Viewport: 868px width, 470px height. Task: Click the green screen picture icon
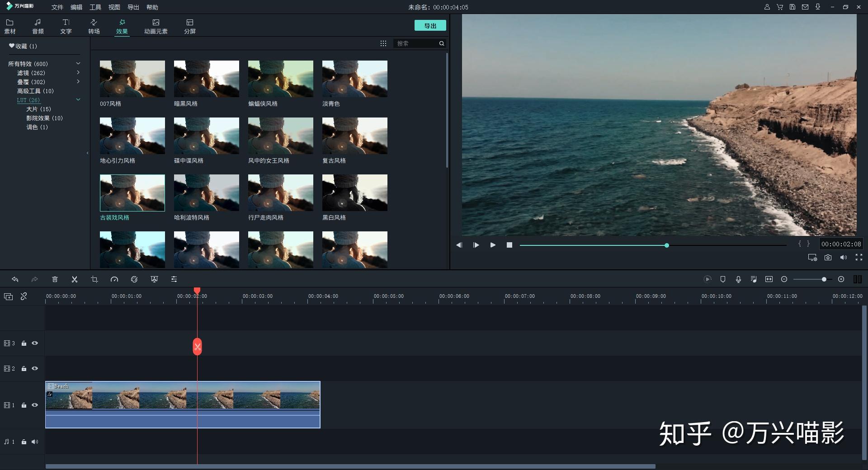click(154, 279)
